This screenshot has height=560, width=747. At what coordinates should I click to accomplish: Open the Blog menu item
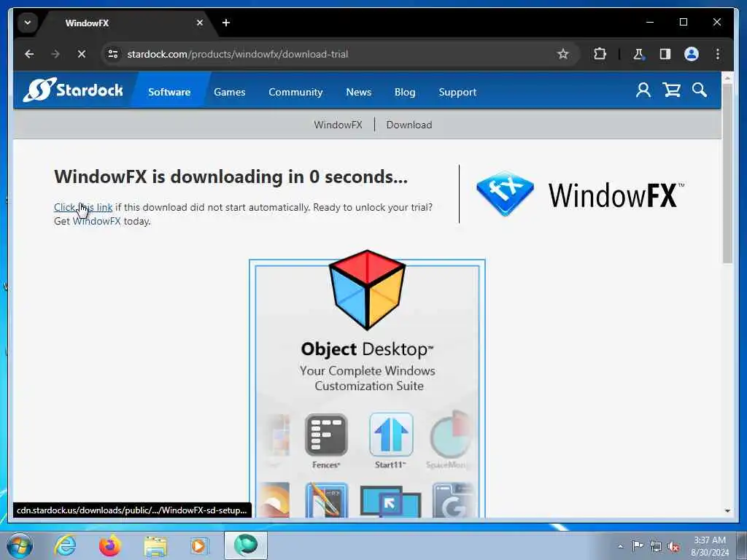pyautogui.click(x=405, y=92)
